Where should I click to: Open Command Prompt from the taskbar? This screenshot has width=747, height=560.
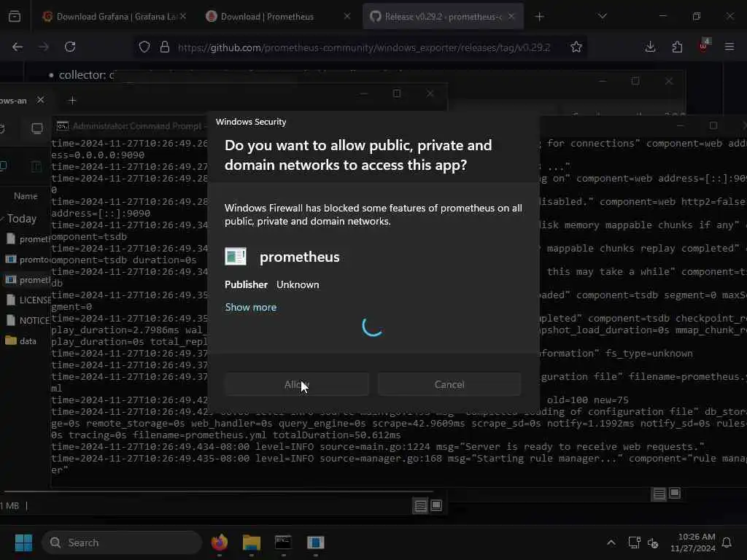(283, 542)
